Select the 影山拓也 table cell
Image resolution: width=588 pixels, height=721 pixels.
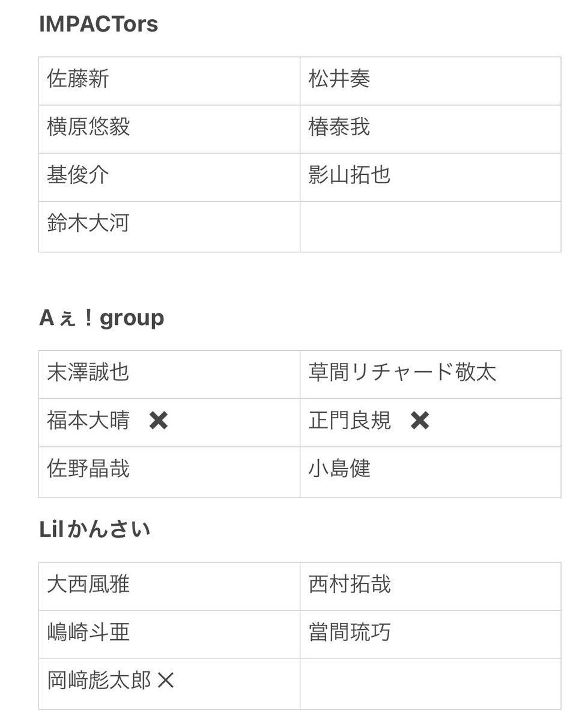pos(431,177)
